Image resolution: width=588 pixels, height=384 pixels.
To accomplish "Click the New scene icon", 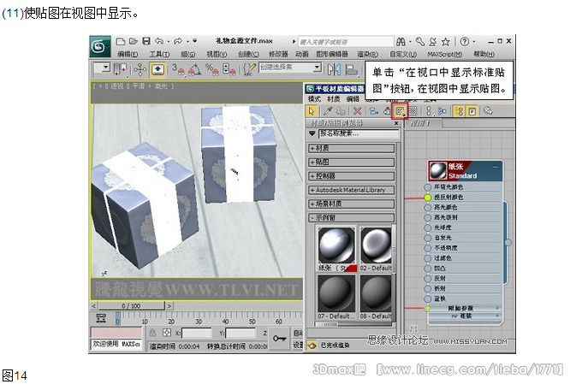I will click(x=121, y=41).
